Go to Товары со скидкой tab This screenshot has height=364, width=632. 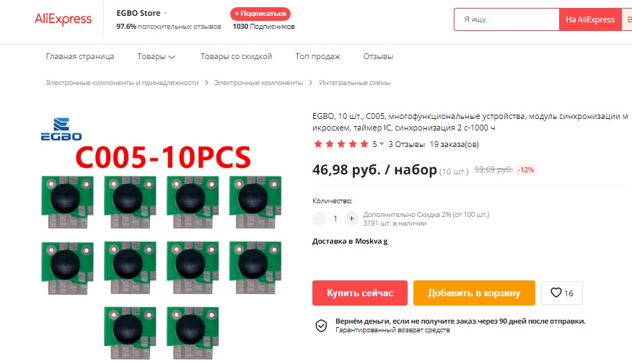click(x=236, y=56)
